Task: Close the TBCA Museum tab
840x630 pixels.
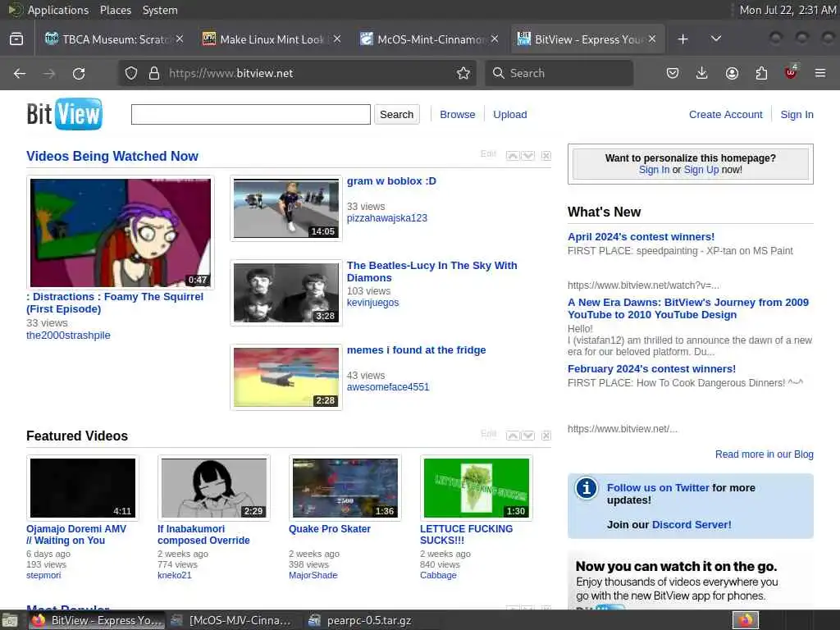Action: (180, 39)
